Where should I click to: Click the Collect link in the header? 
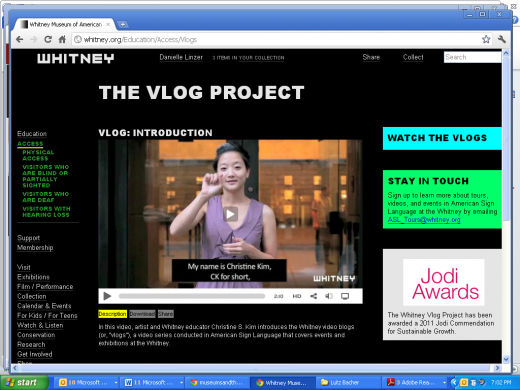tap(413, 57)
